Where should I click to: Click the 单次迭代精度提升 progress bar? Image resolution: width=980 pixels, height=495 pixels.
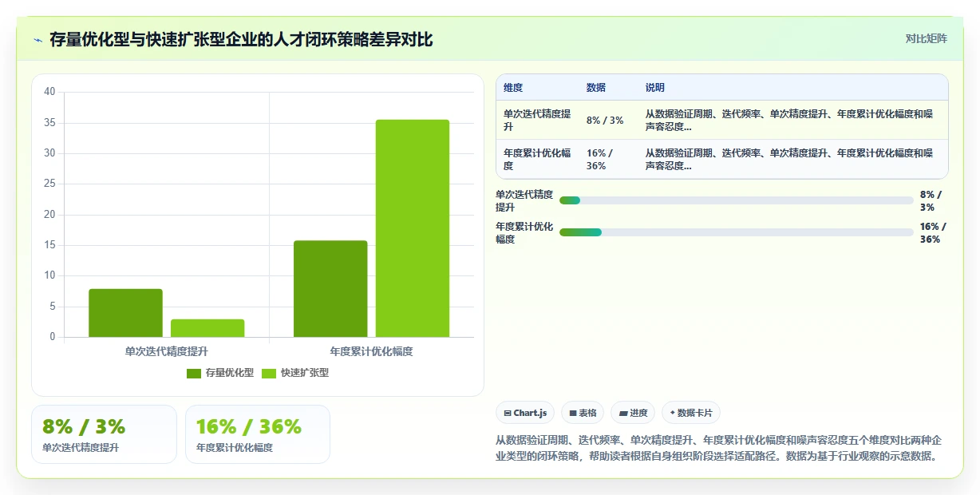click(x=737, y=200)
